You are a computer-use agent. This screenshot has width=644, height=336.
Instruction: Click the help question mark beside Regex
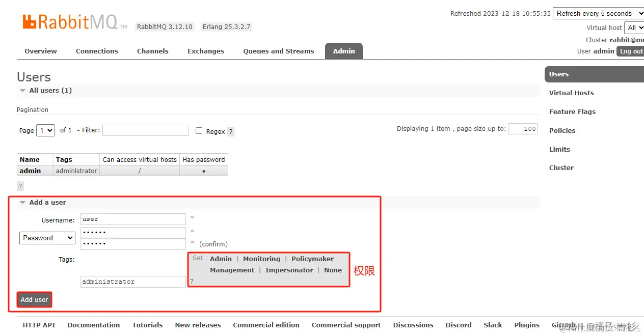(x=231, y=131)
